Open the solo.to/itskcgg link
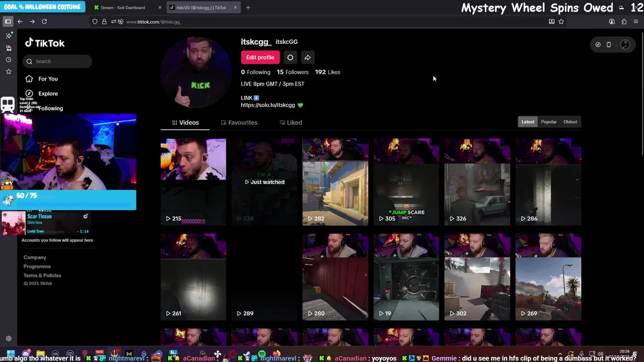The height and width of the screenshot is (362, 644). coord(268,105)
